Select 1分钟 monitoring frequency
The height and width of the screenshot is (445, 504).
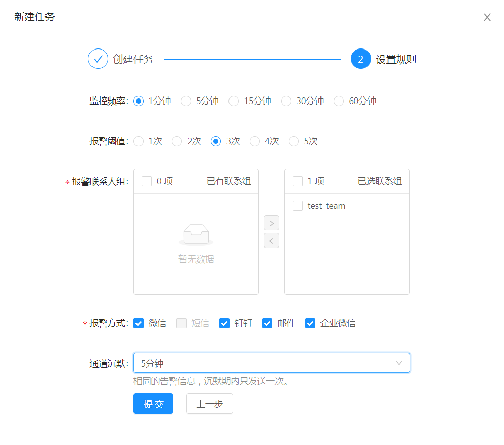[x=139, y=101]
